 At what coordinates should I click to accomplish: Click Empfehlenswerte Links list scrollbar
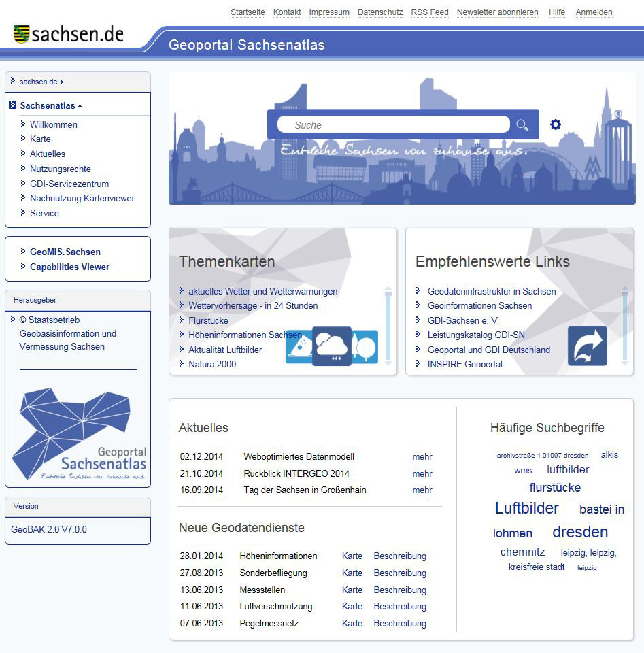coord(625,326)
